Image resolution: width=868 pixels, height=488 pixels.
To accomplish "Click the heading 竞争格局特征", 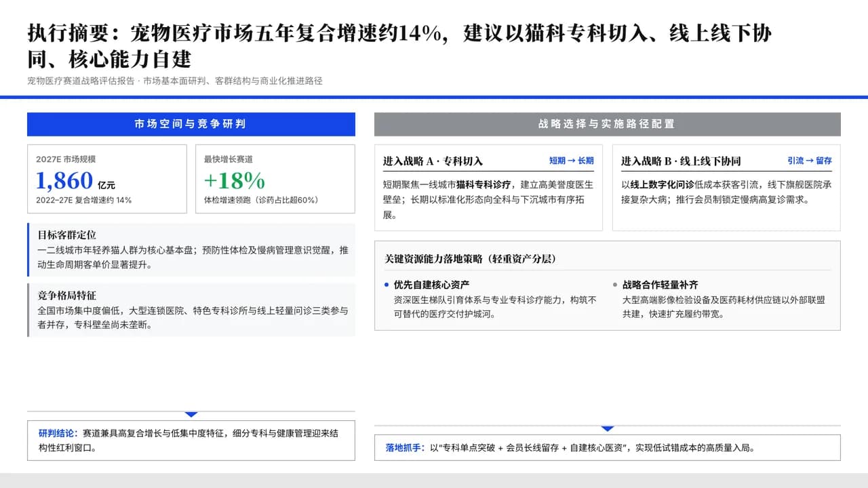I will pyautogui.click(x=67, y=296).
